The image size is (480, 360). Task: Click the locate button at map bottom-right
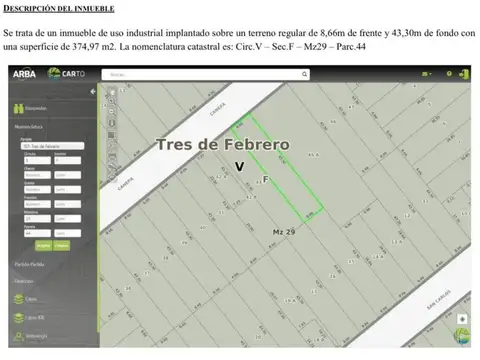click(x=462, y=319)
